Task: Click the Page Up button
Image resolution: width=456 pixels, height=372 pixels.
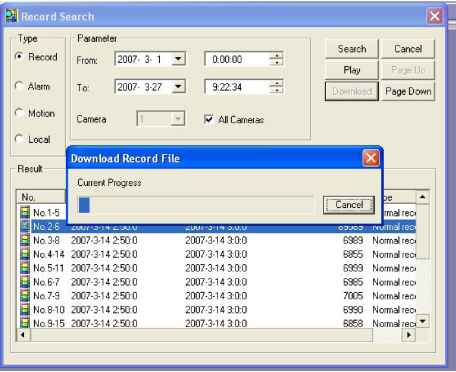Action: pyautogui.click(x=408, y=70)
